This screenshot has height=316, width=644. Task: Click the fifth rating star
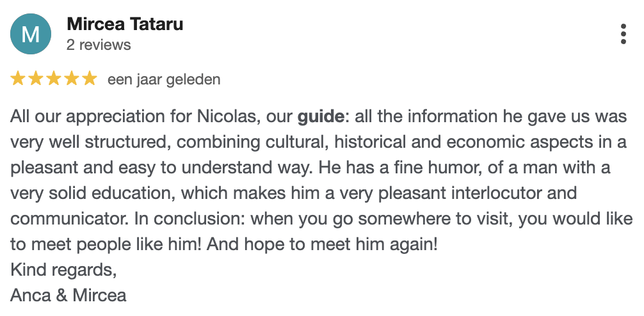pyautogui.click(x=89, y=79)
